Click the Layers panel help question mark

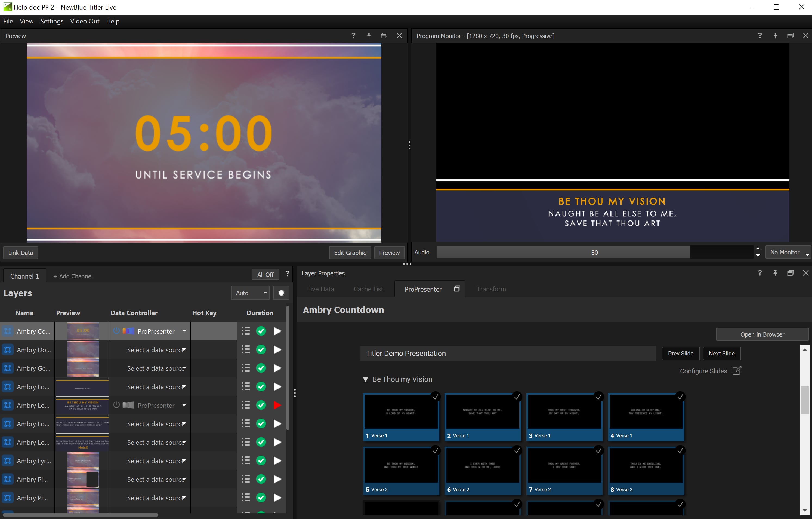pos(287,274)
